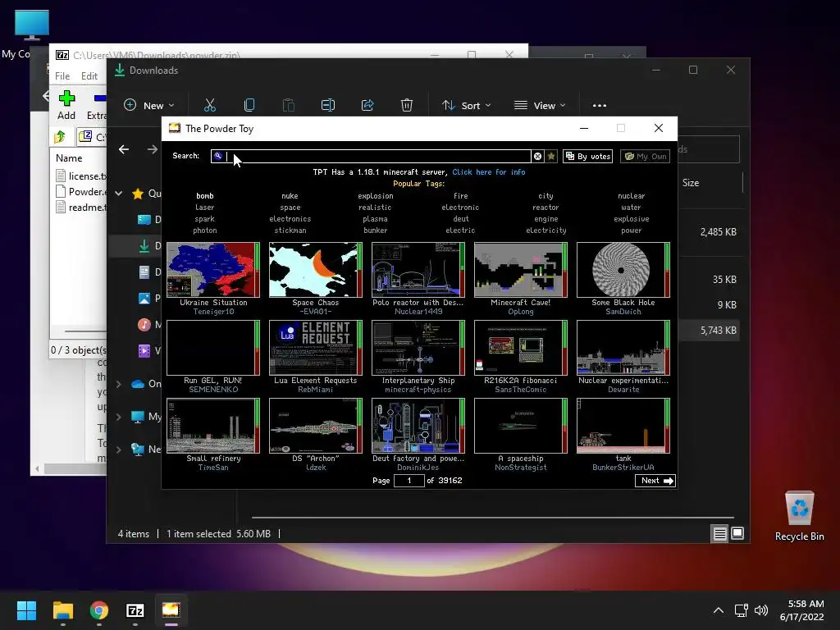The height and width of the screenshot is (630, 840).
Task: Open the Lua Element Requests thumbnail
Action: pyautogui.click(x=316, y=348)
